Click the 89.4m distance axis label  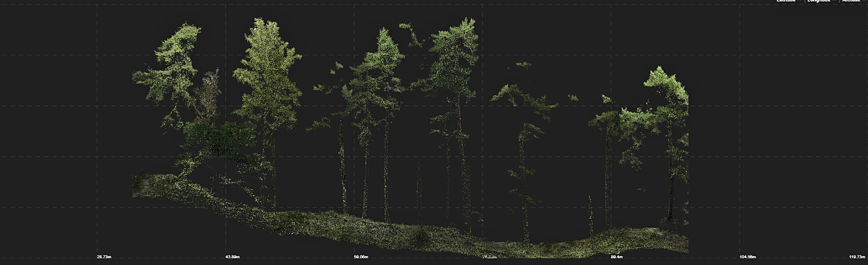tap(616, 257)
